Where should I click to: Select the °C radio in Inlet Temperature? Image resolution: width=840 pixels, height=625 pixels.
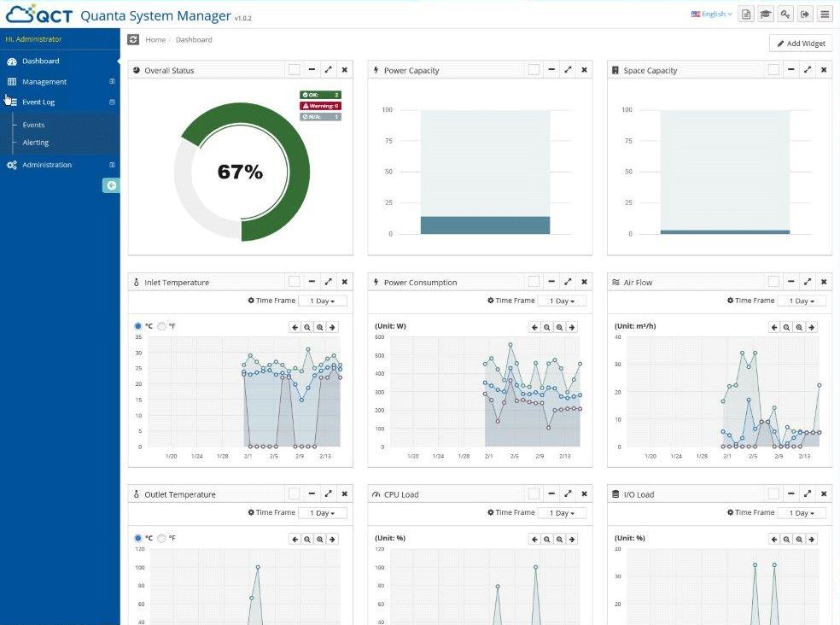pyautogui.click(x=137, y=326)
